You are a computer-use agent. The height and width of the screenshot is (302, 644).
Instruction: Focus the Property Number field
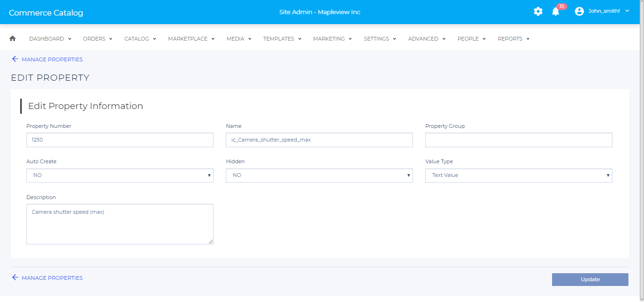pos(120,140)
